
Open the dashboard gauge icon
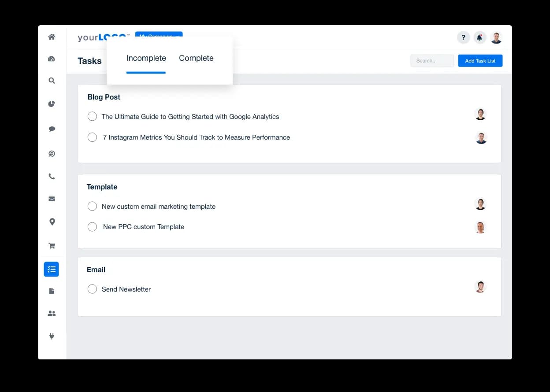point(52,59)
